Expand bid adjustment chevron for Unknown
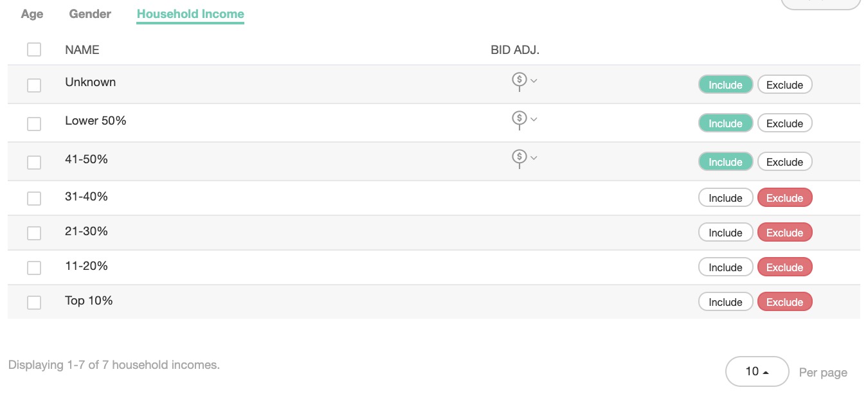 (x=534, y=81)
